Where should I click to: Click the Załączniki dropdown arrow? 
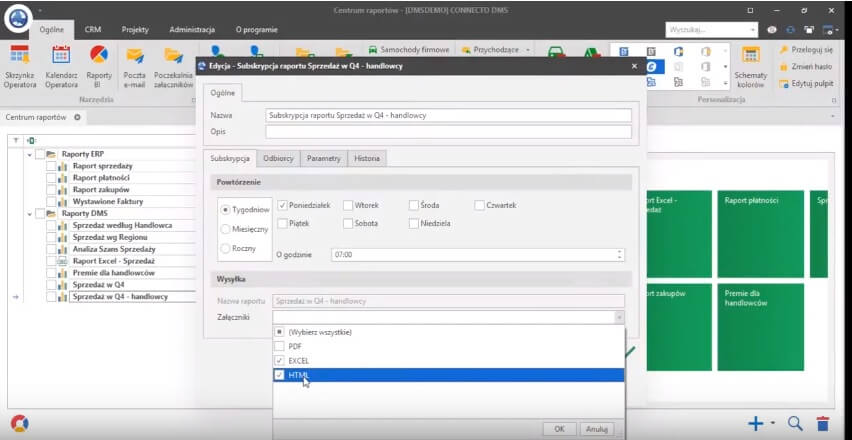(x=619, y=317)
